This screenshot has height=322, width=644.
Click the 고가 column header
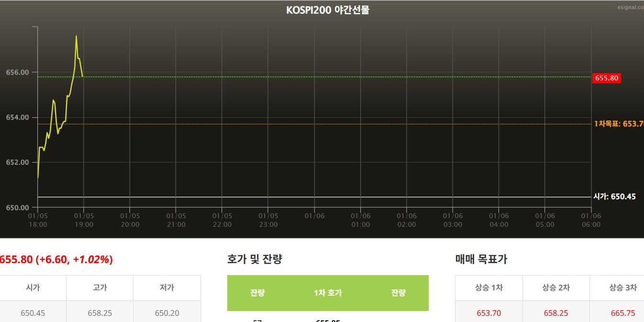click(x=100, y=288)
